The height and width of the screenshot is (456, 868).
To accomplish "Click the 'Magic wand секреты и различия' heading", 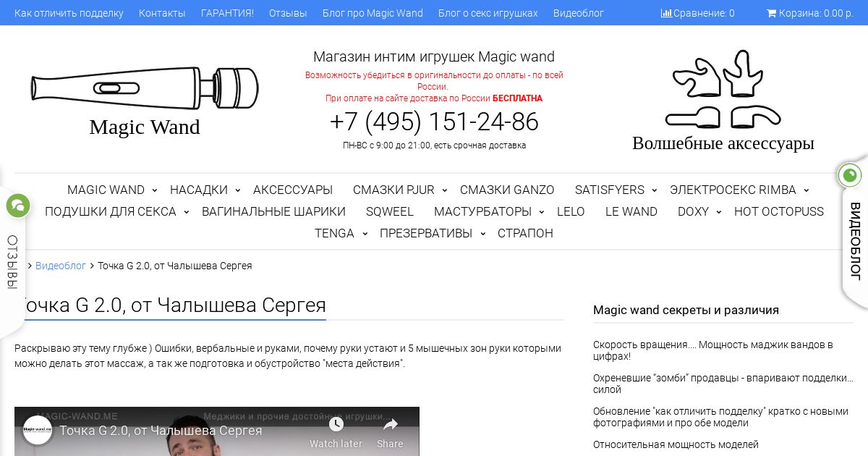I will pos(686,310).
